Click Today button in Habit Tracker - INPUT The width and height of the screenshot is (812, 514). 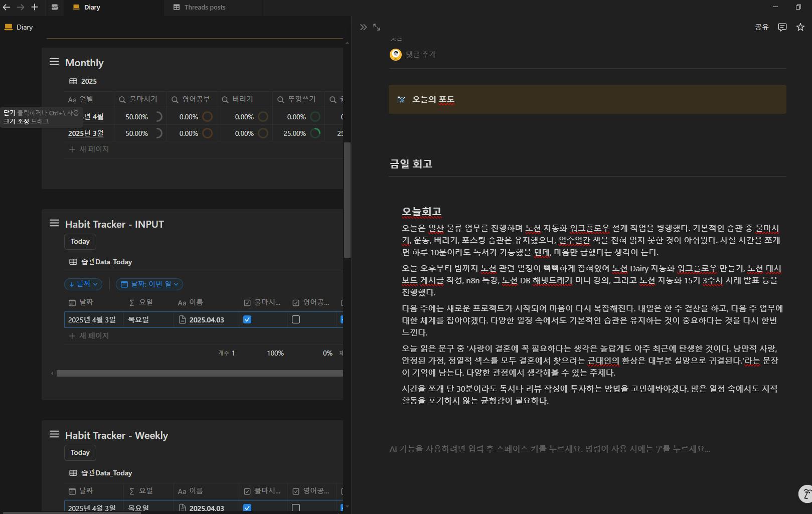click(x=80, y=242)
